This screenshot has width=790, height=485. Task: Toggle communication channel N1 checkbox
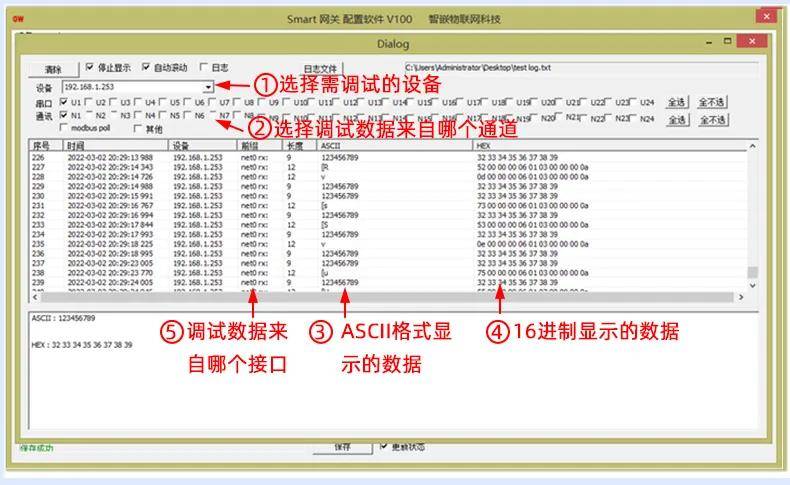66,116
